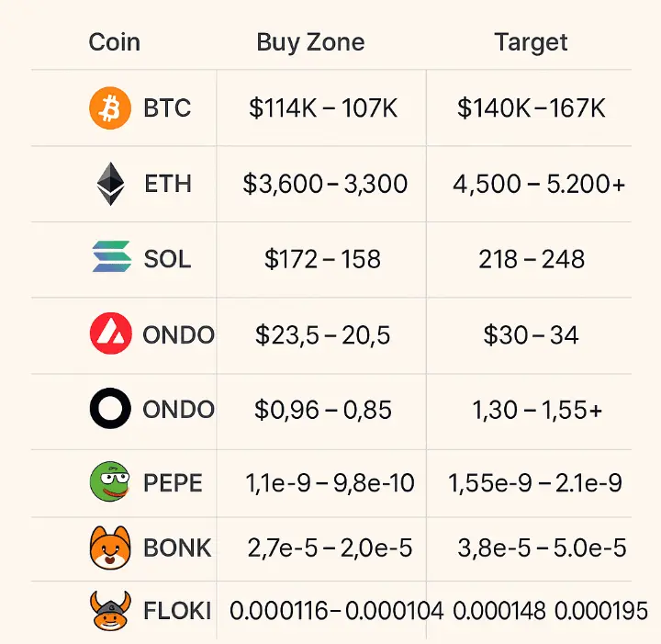Click the BONK dog face icon
Image resolution: width=661 pixels, height=644 pixels.
(x=110, y=548)
